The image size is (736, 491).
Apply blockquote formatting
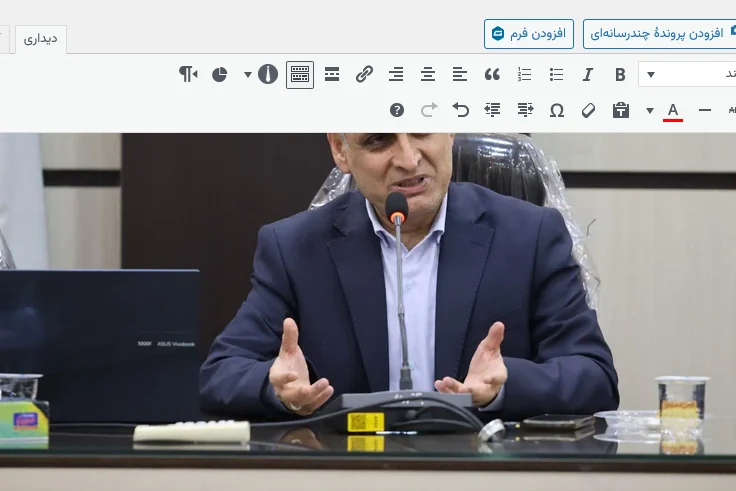click(x=492, y=75)
